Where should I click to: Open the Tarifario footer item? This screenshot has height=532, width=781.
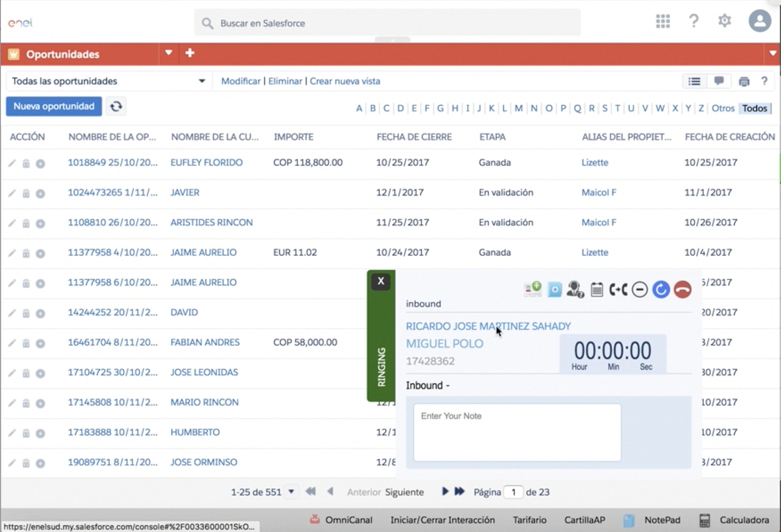[x=529, y=520]
